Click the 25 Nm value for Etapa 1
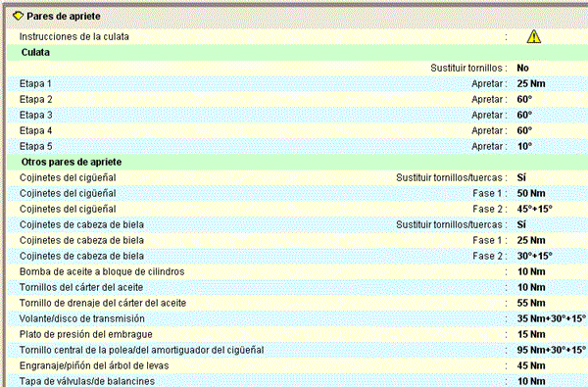This screenshot has width=588, height=387. tap(531, 83)
